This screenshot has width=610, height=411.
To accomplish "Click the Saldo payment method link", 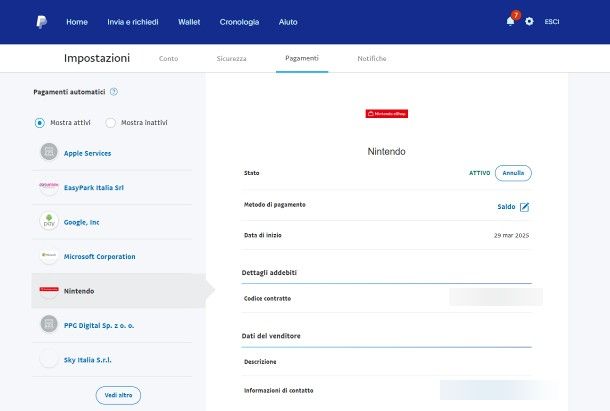I will tap(506, 207).
